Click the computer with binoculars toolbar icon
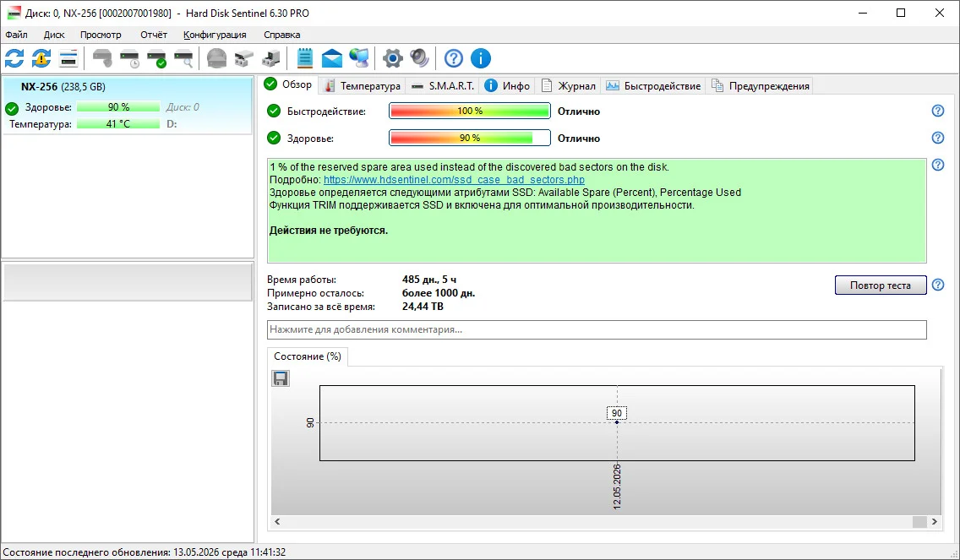The height and width of the screenshot is (560, 960). click(x=270, y=59)
